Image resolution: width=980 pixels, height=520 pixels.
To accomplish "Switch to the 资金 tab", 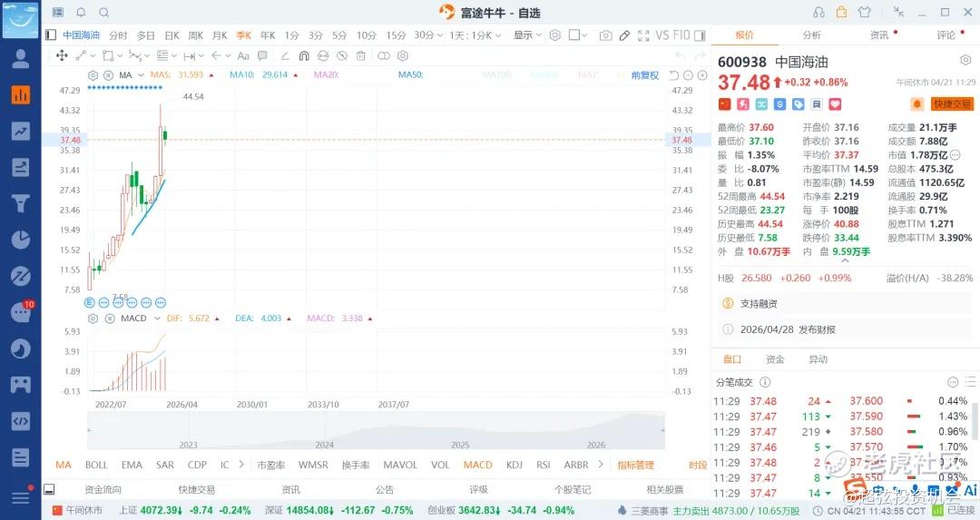I will pos(775,359).
